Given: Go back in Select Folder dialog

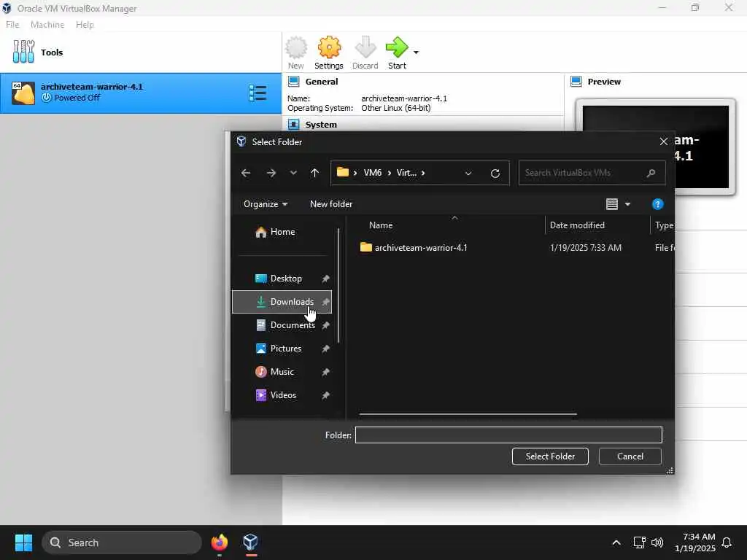Looking at the screenshot, I should tap(246, 173).
